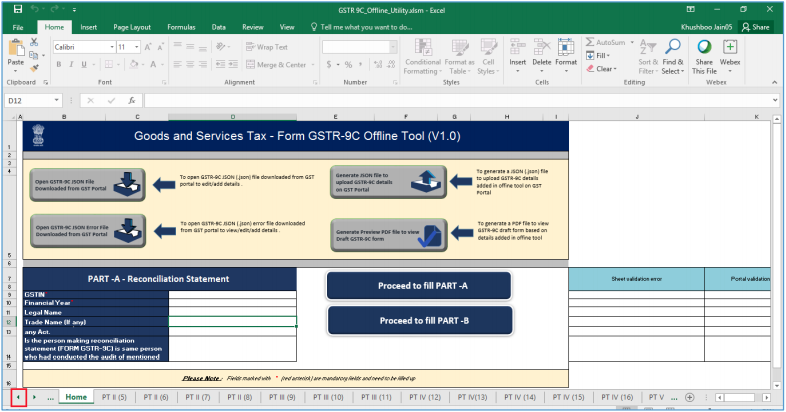Switch to the Formulas tab
The image size is (786, 412).
tap(181, 27)
